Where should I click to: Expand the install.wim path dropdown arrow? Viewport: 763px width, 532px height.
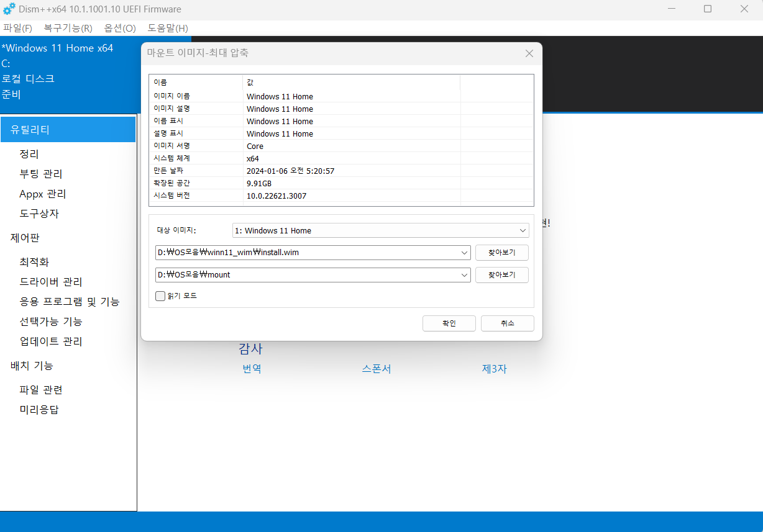click(x=464, y=253)
